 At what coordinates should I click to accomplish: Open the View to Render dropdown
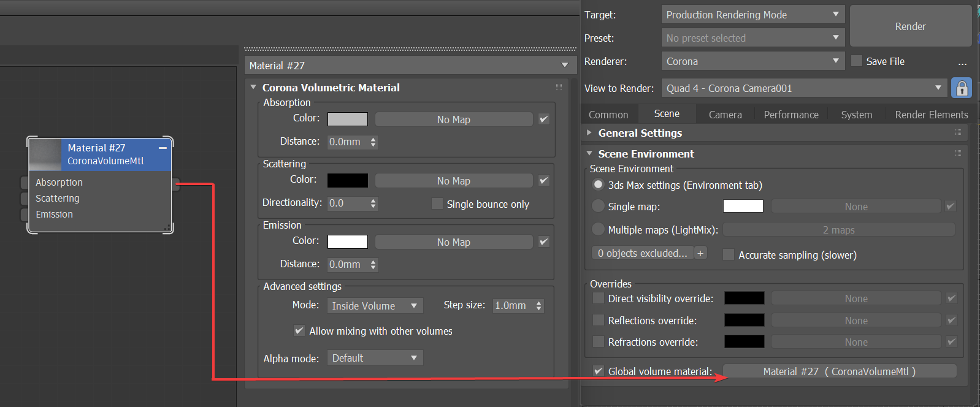(x=805, y=88)
